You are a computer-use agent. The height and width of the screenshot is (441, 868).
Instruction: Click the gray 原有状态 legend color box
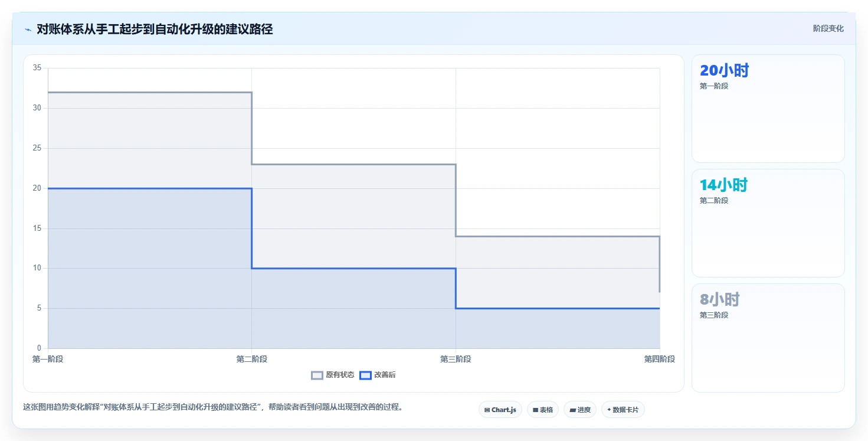(x=317, y=375)
